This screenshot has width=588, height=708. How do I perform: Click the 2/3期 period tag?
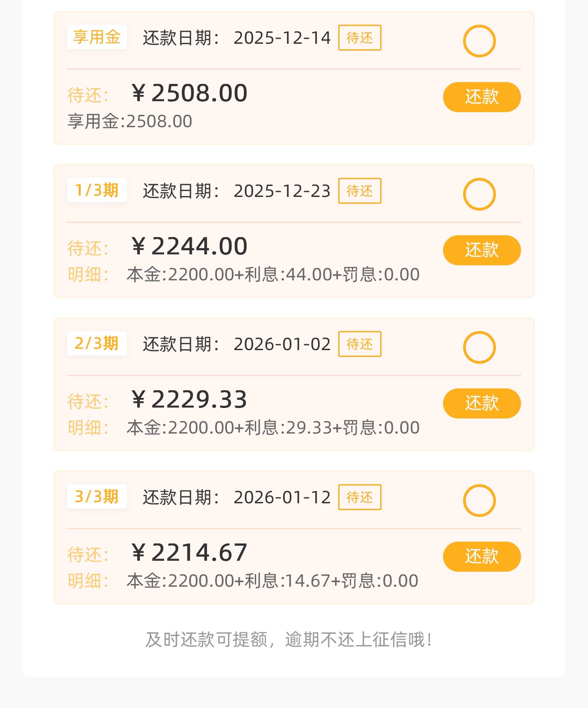tap(97, 343)
